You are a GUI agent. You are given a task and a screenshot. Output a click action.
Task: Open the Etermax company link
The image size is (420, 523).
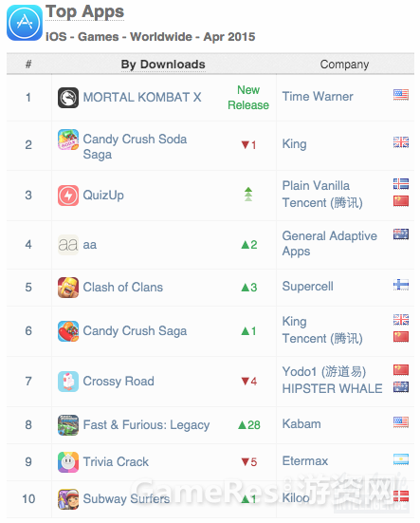coord(305,461)
